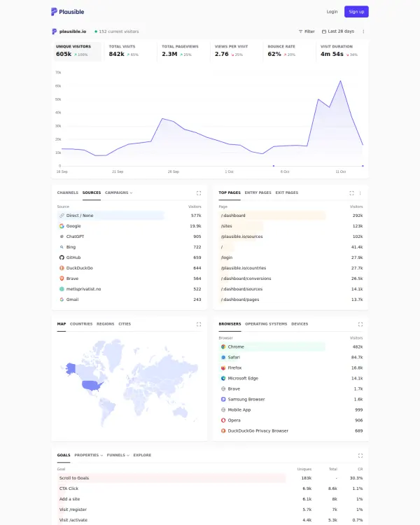The image size is (420, 525).
Task: Click the chart peak near 11 Oct
Action: click(x=341, y=80)
